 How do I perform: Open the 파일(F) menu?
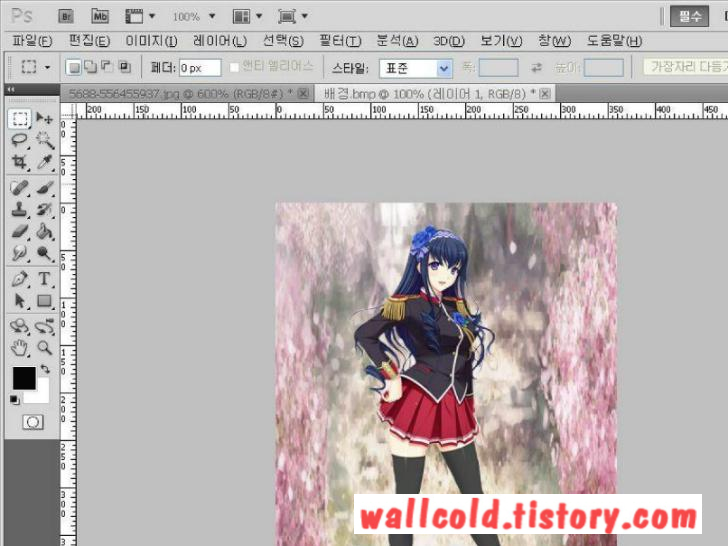pos(32,41)
